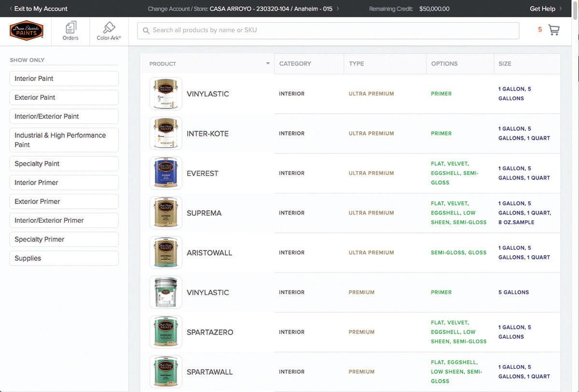Click the Options column header

coord(460,64)
